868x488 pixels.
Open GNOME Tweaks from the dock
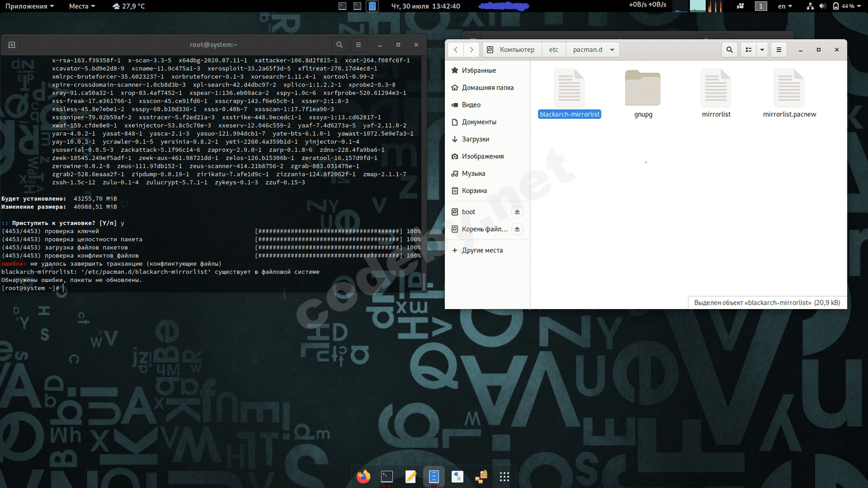pyautogui.click(x=457, y=477)
